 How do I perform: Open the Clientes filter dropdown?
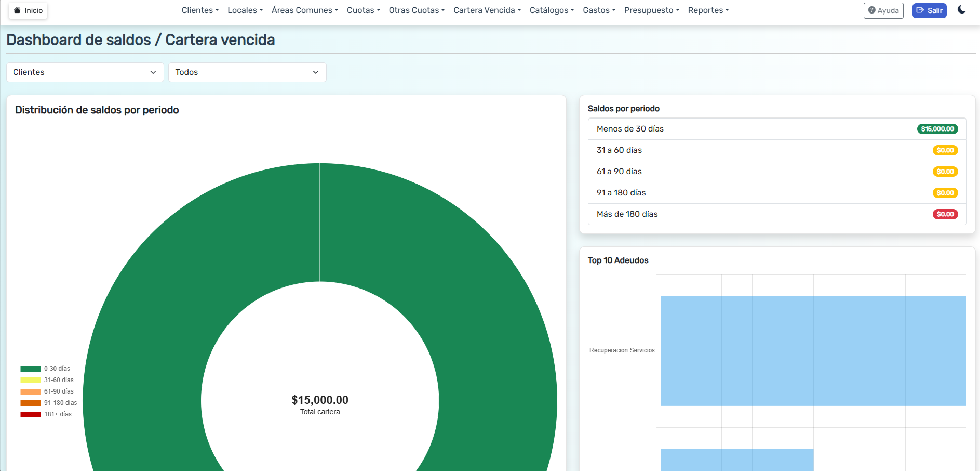click(85, 72)
